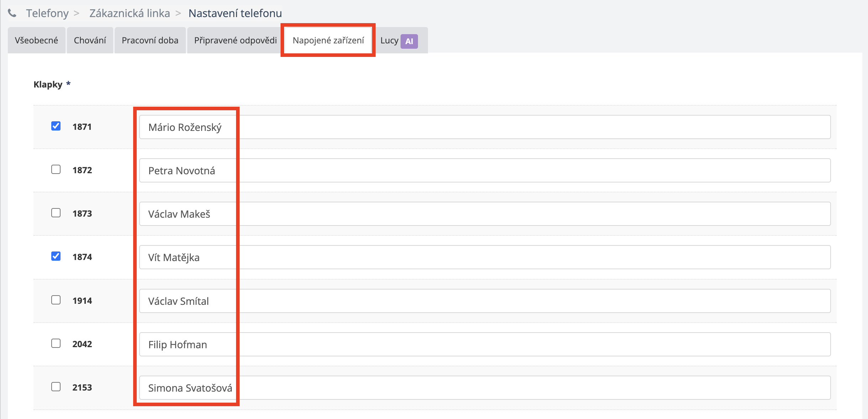Click the phone icon in breadcrumb

(12, 13)
